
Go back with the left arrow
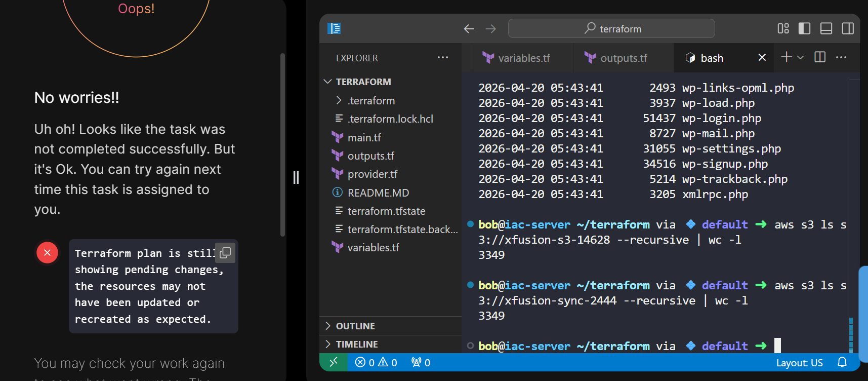pos(469,29)
